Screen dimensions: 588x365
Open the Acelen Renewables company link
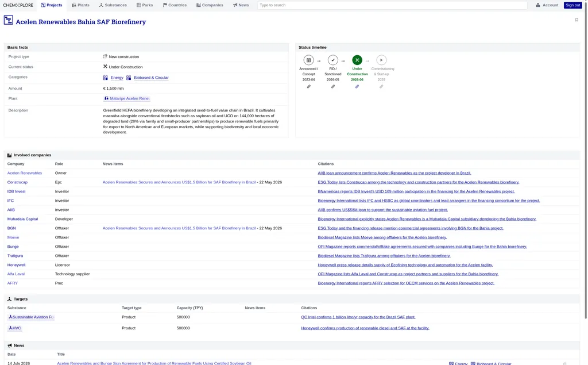click(x=24, y=173)
